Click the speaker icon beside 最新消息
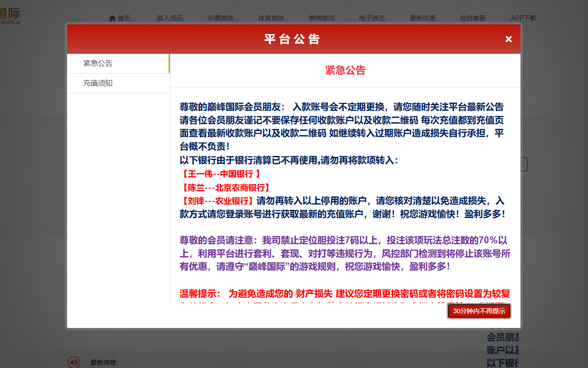The width and height of the screenshot is (588, 368). click(x=73, y=362)
